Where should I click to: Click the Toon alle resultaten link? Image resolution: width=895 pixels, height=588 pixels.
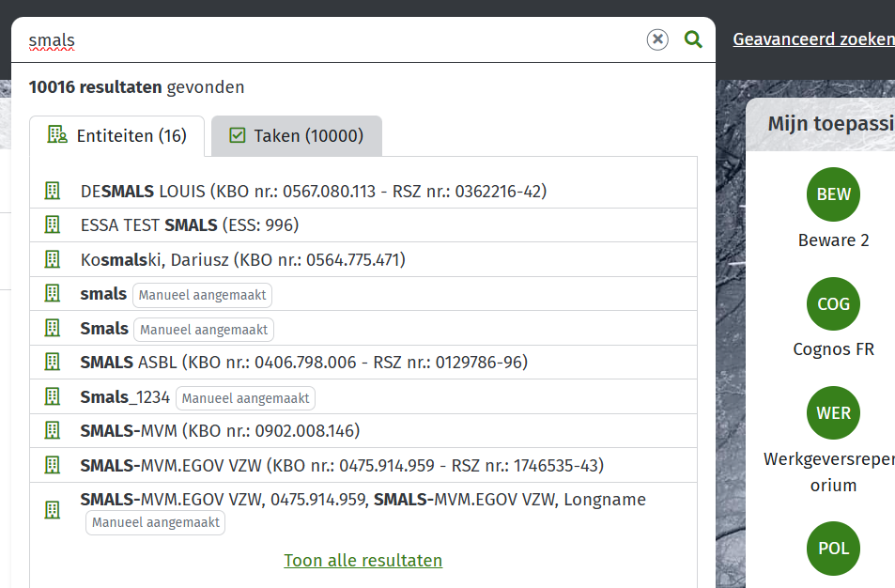(363, 561)
